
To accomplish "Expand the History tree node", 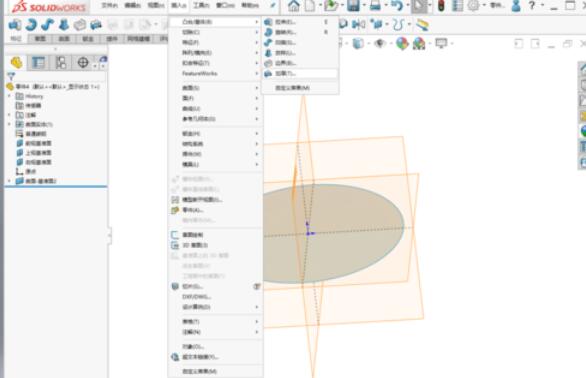I will click(10, 96).
